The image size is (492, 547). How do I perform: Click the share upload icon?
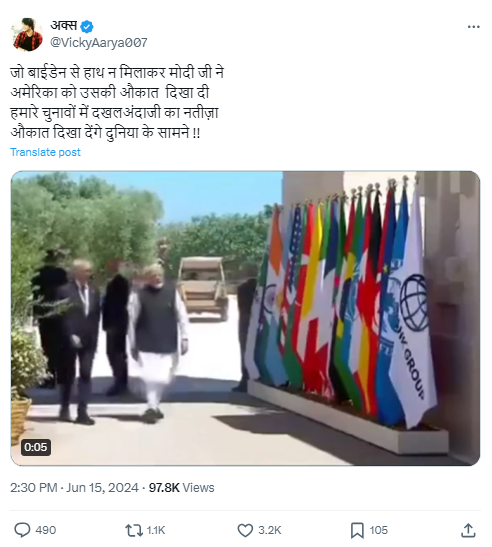[468, 530]
